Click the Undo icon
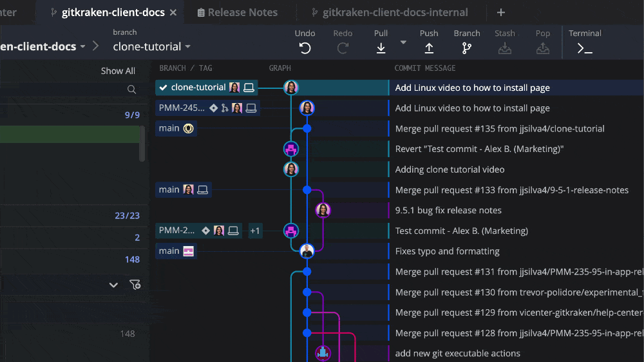This screenshot has width=644, height=362. [305, 48]
